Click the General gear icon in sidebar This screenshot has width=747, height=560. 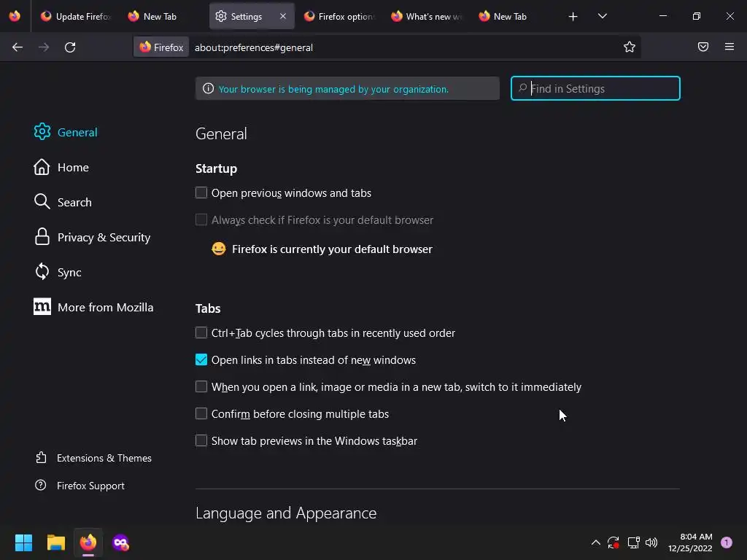pos(42,132)
